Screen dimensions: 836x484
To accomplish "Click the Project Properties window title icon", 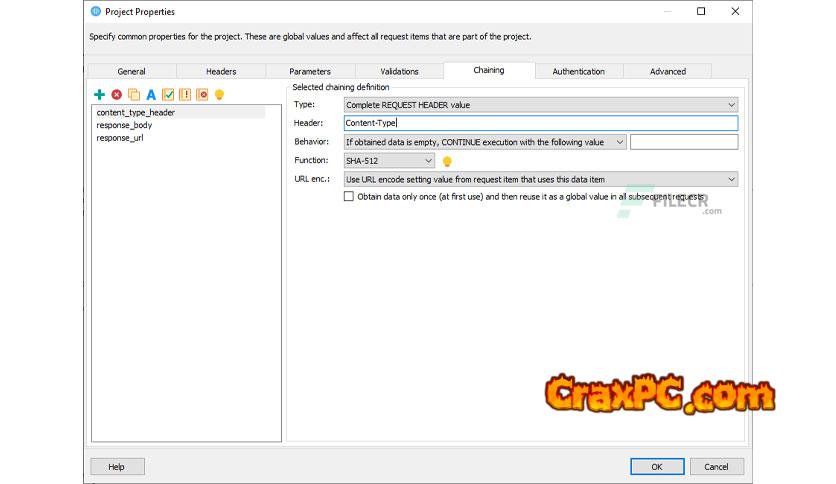I will [95, 11].
